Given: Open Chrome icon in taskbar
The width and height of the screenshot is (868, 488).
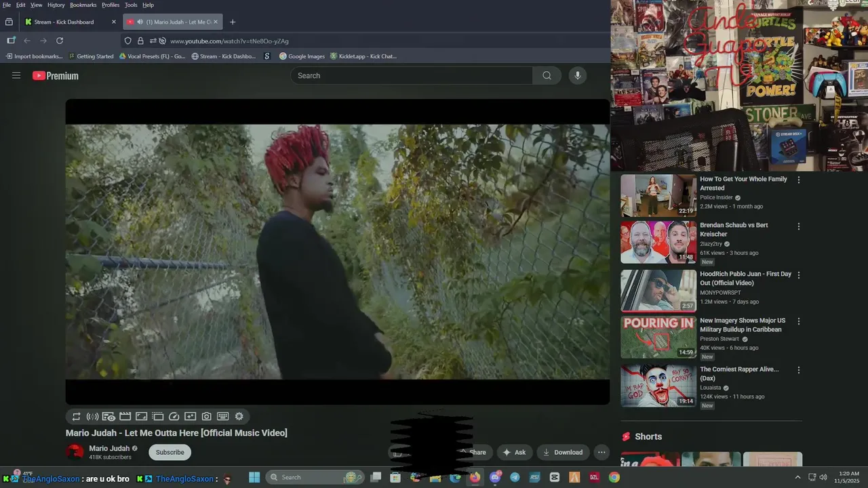Looking at the screenshot, I should coord(614,477).
